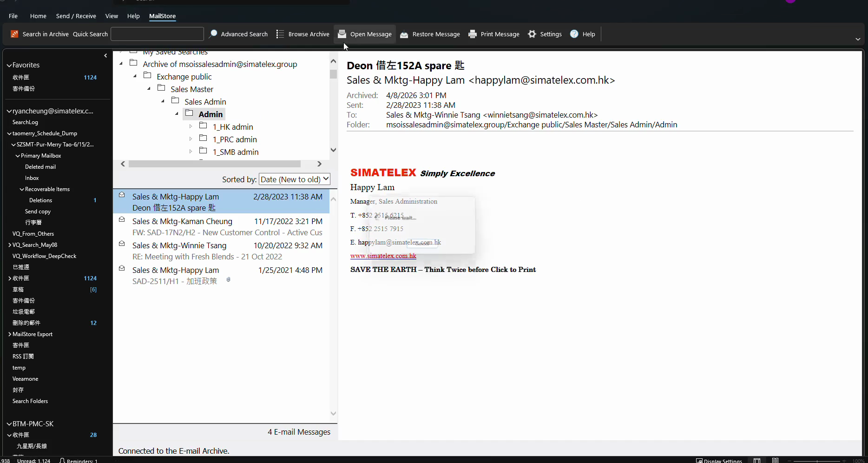
Task: Collapse the ryancheung@simatelex account
Action: (x=9, y=112)
